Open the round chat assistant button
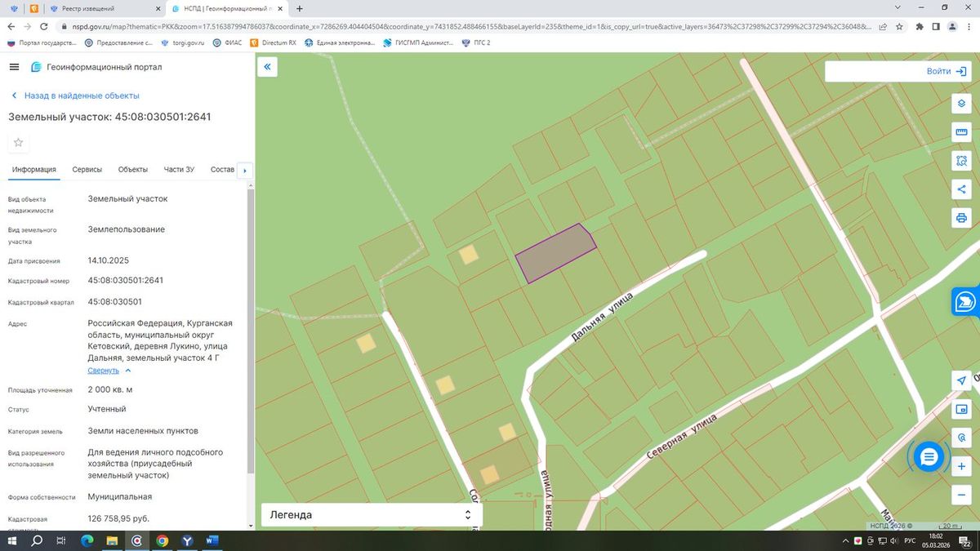This screenshot has height=551, width=980. tap(929, 457)
